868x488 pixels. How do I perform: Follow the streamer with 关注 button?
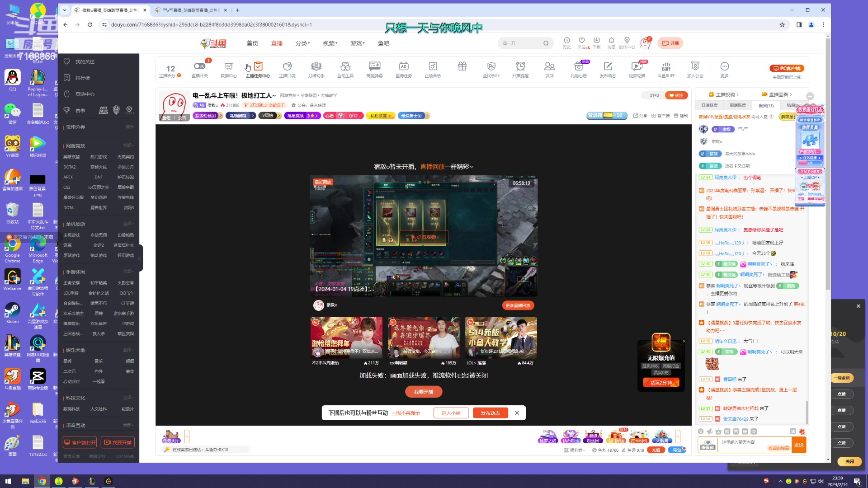[676, 95]
